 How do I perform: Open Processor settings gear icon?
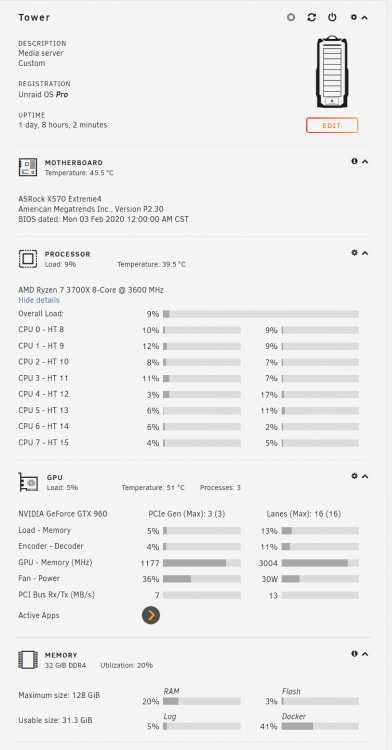pyautogui.click(x=354, y=253)
